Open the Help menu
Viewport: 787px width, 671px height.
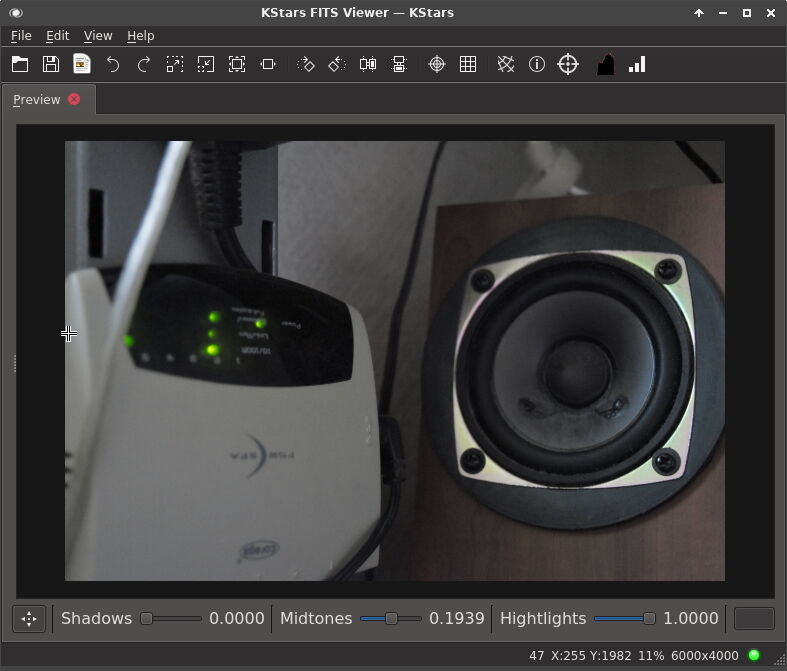pyautogui.click(x=141, y=36)
